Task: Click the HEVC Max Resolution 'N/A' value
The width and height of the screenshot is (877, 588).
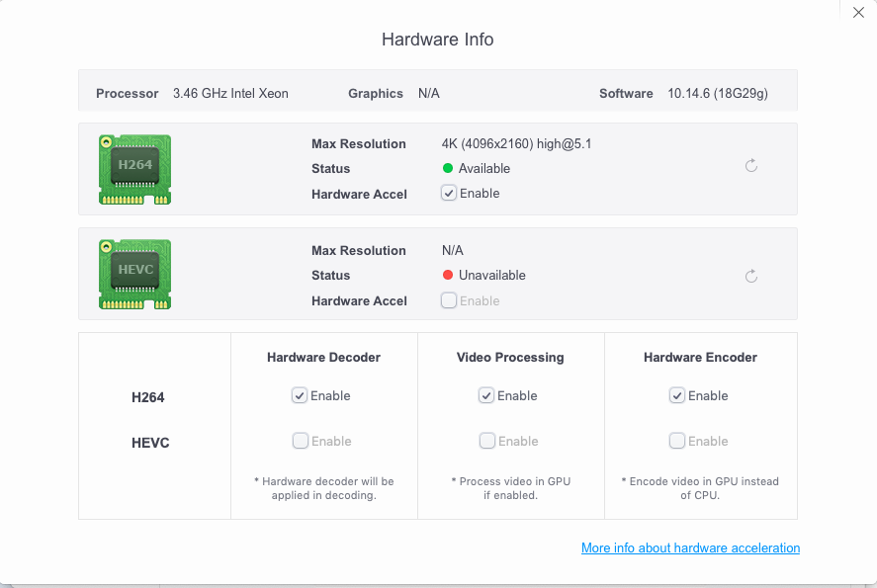Action: [453, 250]
